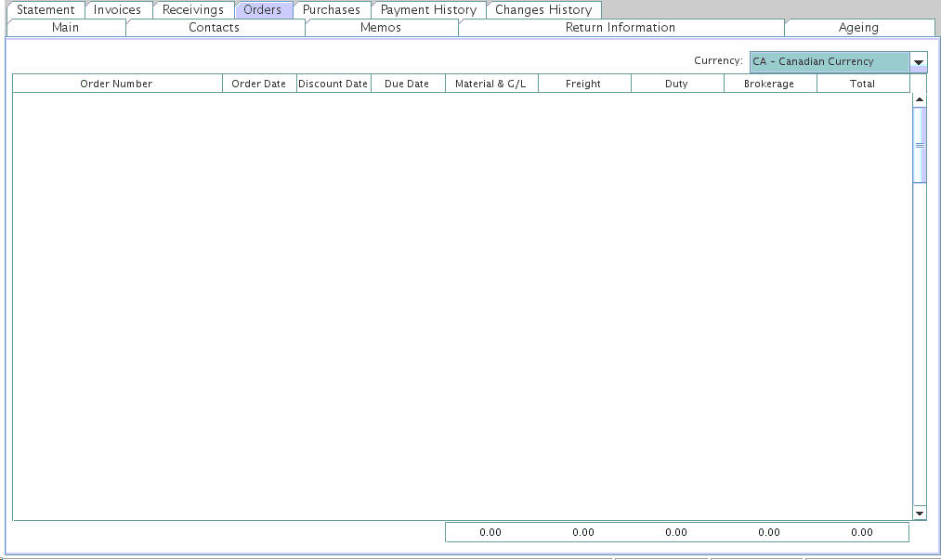Select the Receivings tab

pos(193,10)
